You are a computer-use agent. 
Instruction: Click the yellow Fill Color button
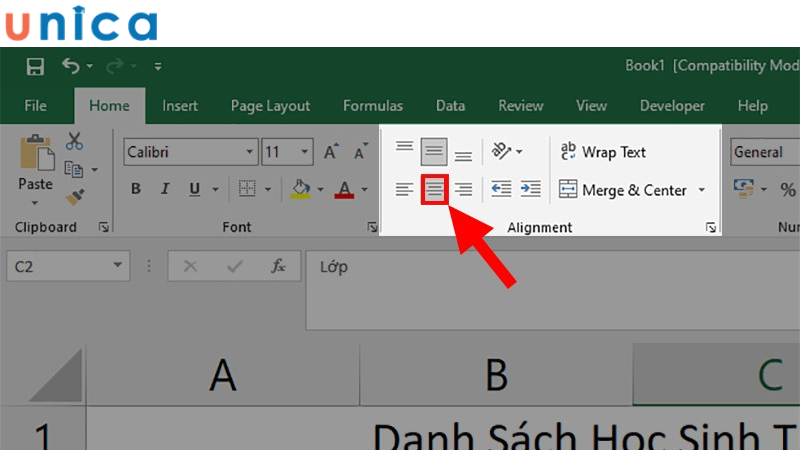[299, 189]
